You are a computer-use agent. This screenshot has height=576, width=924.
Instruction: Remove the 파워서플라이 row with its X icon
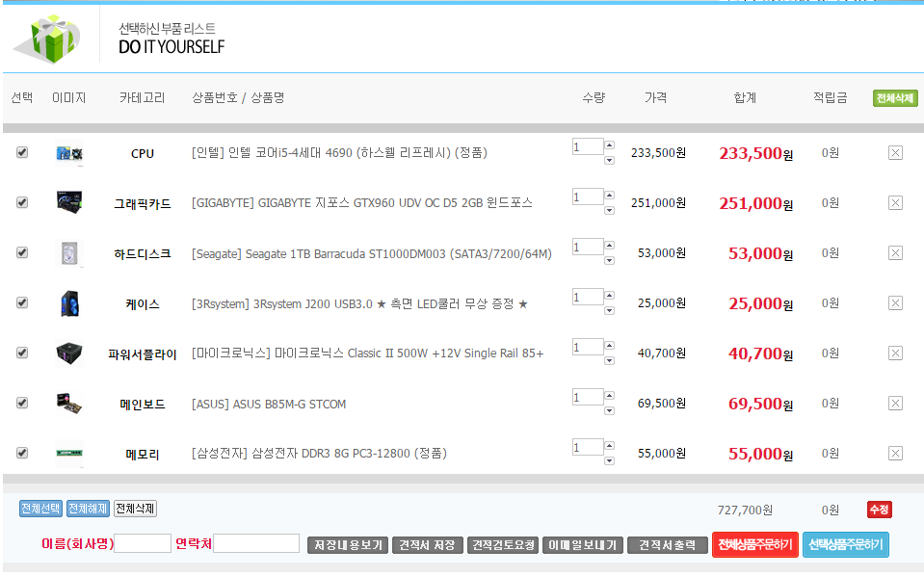[x=895, y=353]
